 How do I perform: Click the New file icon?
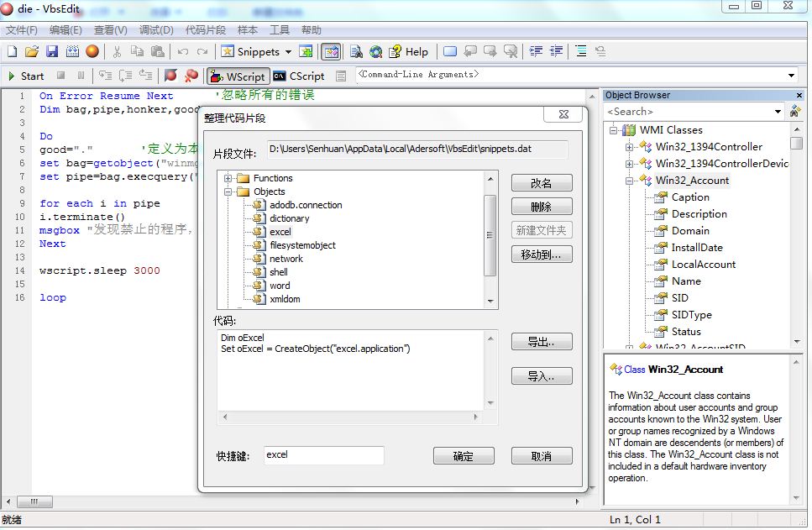(13, 51)
